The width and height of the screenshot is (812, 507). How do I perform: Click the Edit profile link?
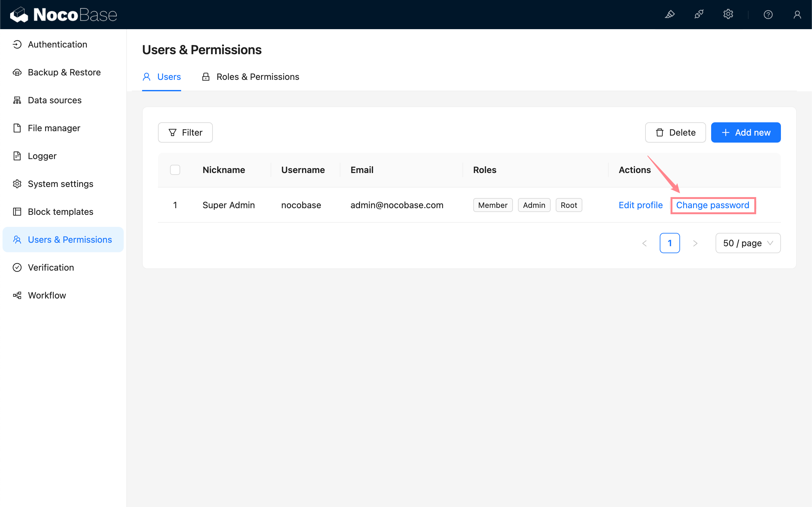tap(640, 205)
